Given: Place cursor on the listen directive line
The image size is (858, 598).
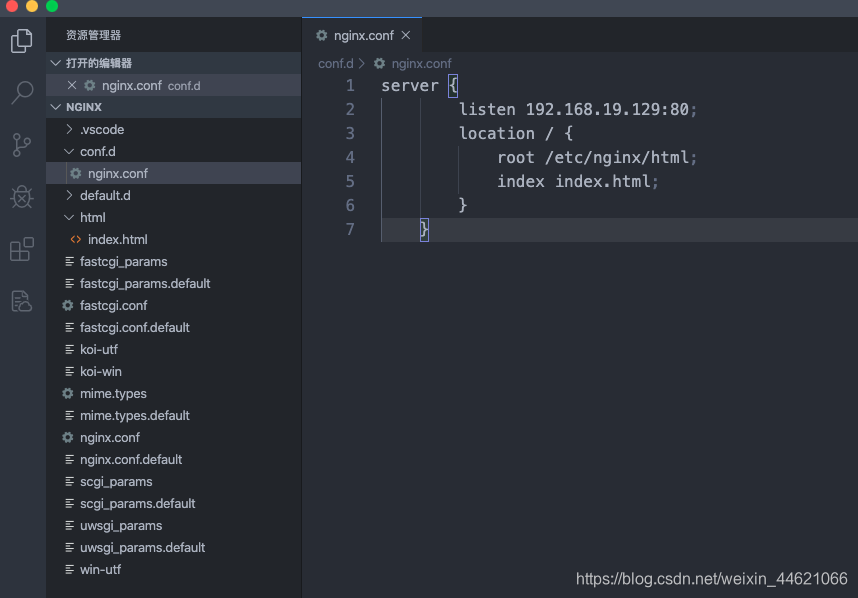Looking at the screenshot, I should (x=577, y=109).
